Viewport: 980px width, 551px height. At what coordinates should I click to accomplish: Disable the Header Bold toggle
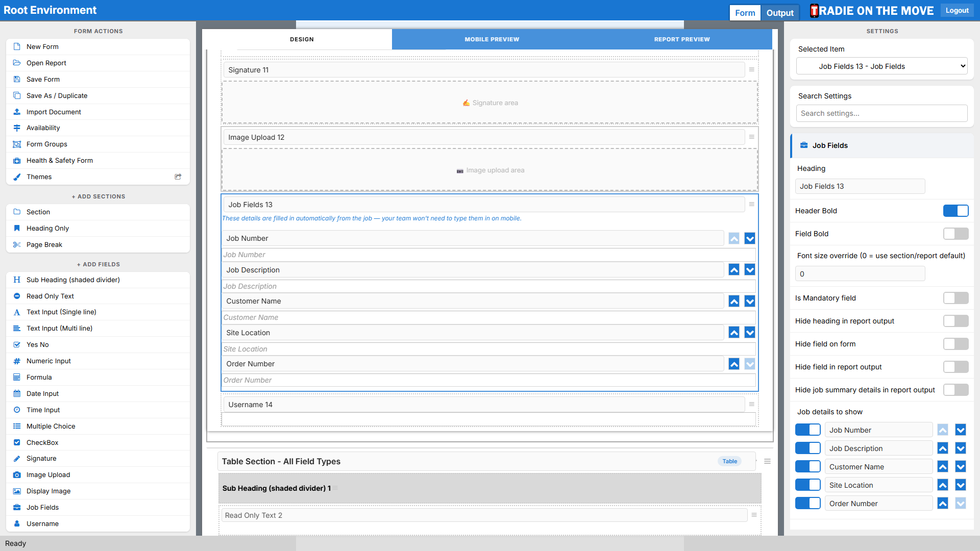point(955,211)
